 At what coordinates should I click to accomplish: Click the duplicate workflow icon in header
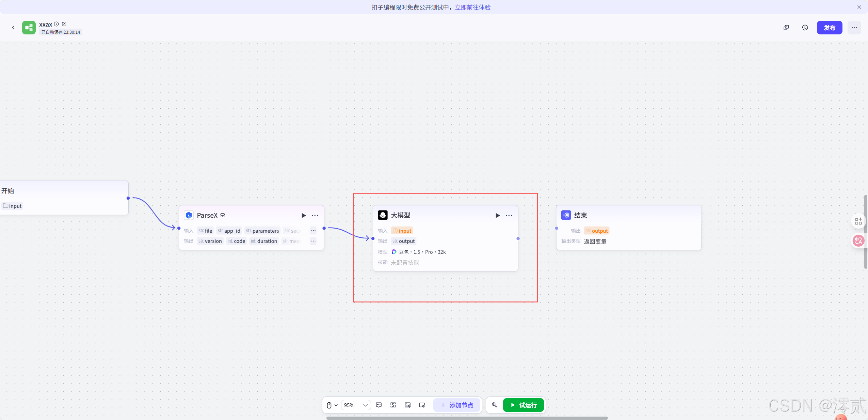click(786, 28)
